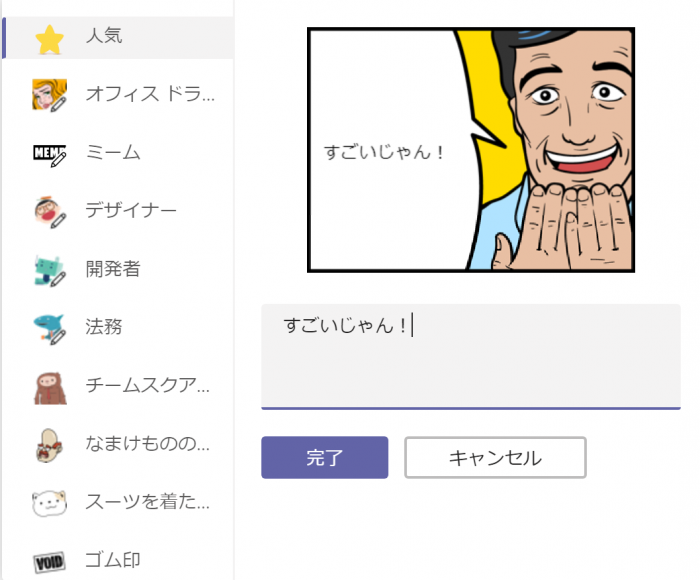The height and width of the screenshot is (580, 700).
Task: Select the スーツを着た cat icon
Action: tap(50, 503)
